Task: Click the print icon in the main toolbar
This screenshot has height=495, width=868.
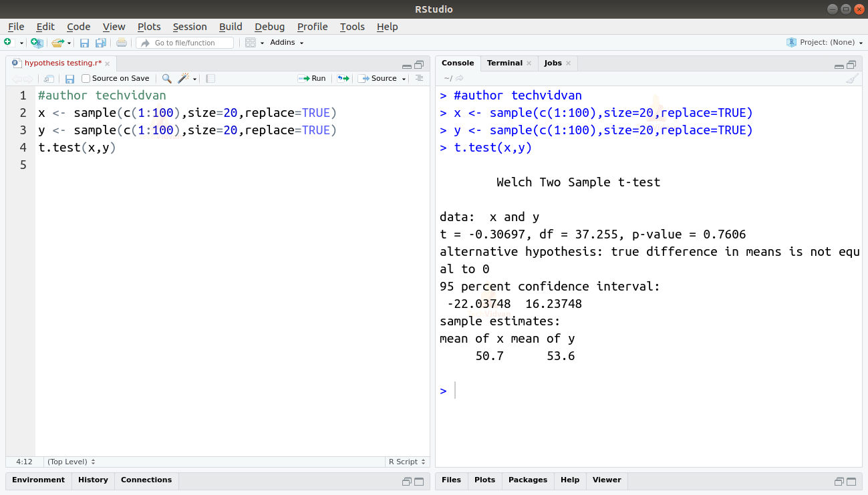Action: click(121, 42)
